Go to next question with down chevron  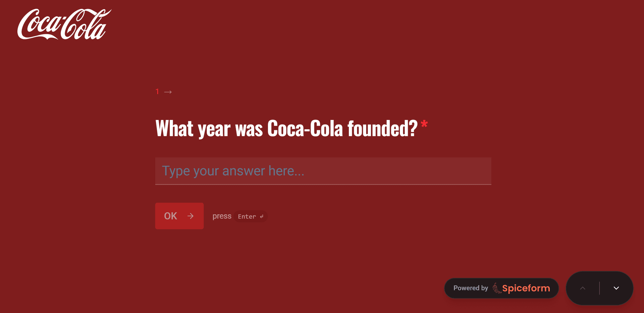coord(616,288)
